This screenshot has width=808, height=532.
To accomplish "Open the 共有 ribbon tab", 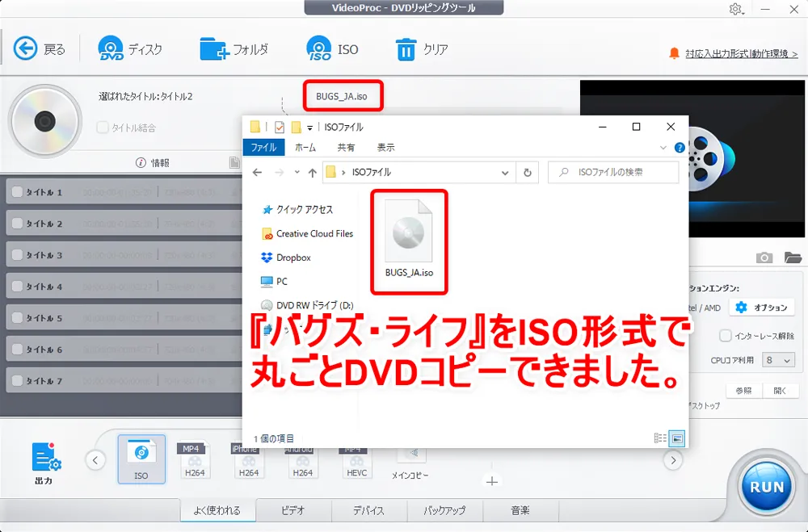I will [x=346, y=147].
